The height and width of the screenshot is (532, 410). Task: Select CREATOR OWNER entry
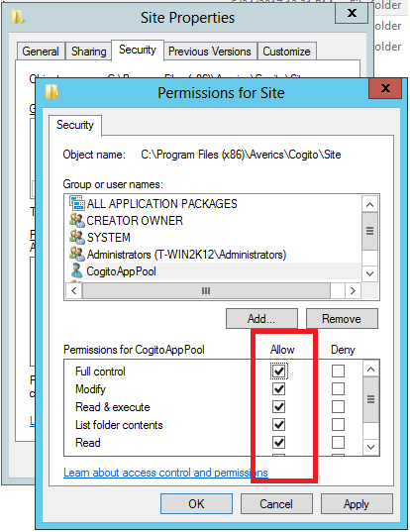135,221
